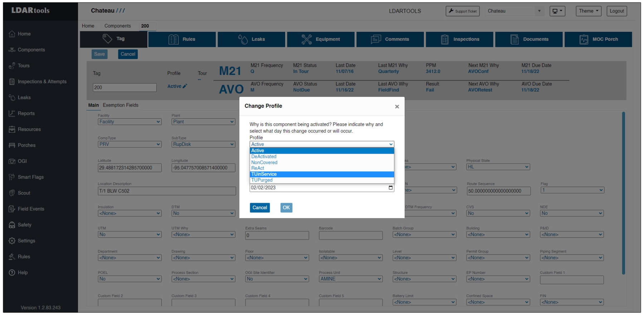Viewport: 644px width, 315px height.
Task: Open Safety in sidebar
Action: [x=20, y=225]
